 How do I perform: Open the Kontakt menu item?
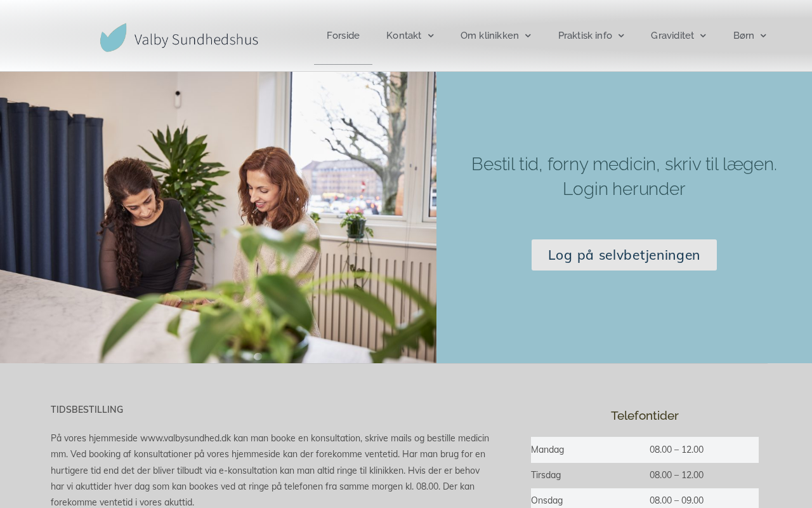pyautogui.click(x=403, y=36)
